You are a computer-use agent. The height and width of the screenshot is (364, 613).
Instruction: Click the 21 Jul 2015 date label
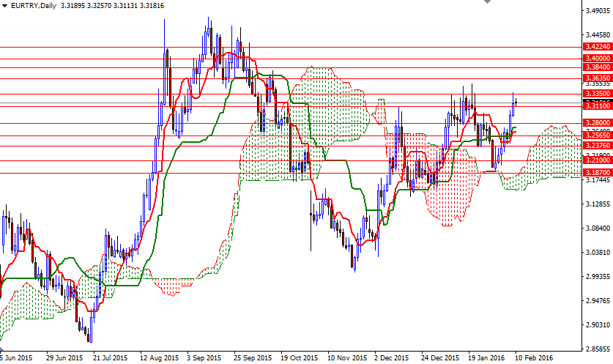111,357
